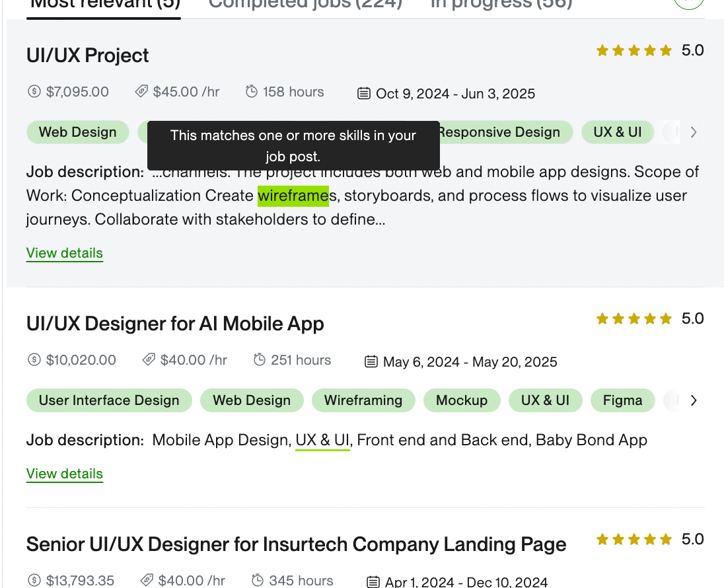Click the clock icon beside 251 hours
724x588 pixels.
coord(260,360)
